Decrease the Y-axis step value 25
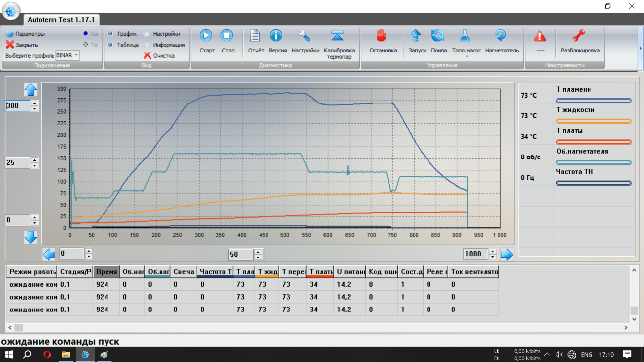 (34, 166)
